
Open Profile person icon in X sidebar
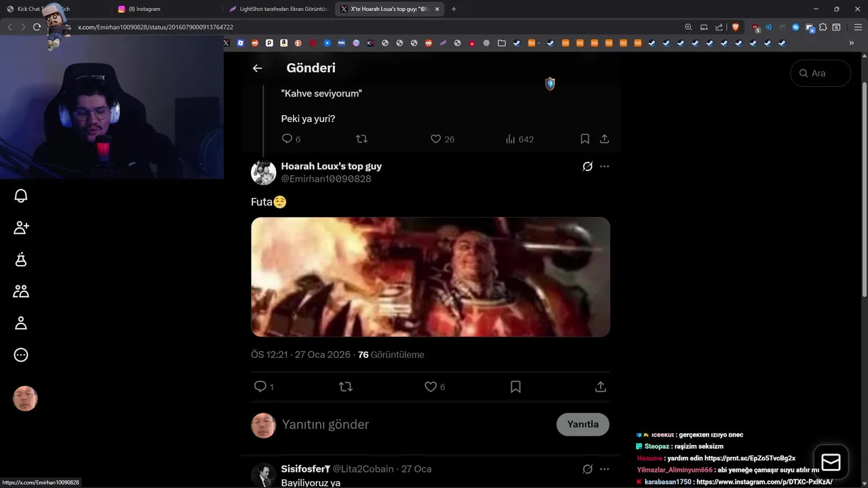(21, 323)
